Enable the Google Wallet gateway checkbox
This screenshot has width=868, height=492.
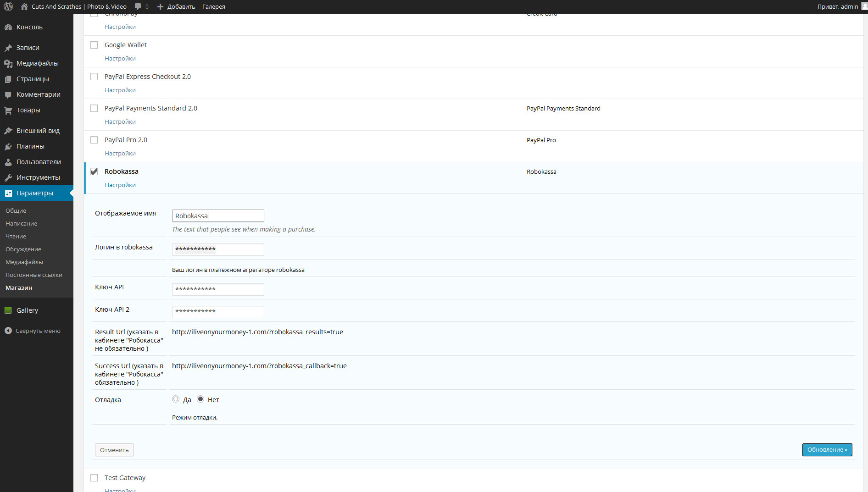click(x=94, y=45)
